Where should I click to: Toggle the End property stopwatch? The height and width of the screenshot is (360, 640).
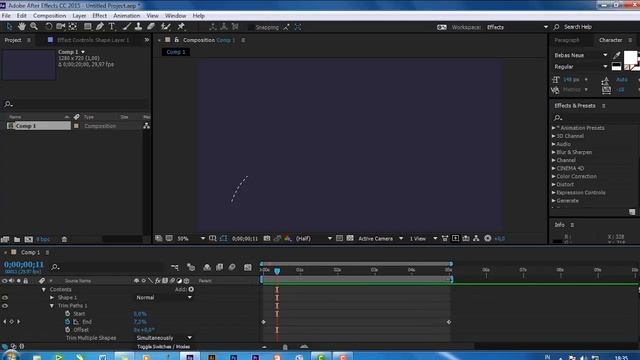(x=67, y=322)
